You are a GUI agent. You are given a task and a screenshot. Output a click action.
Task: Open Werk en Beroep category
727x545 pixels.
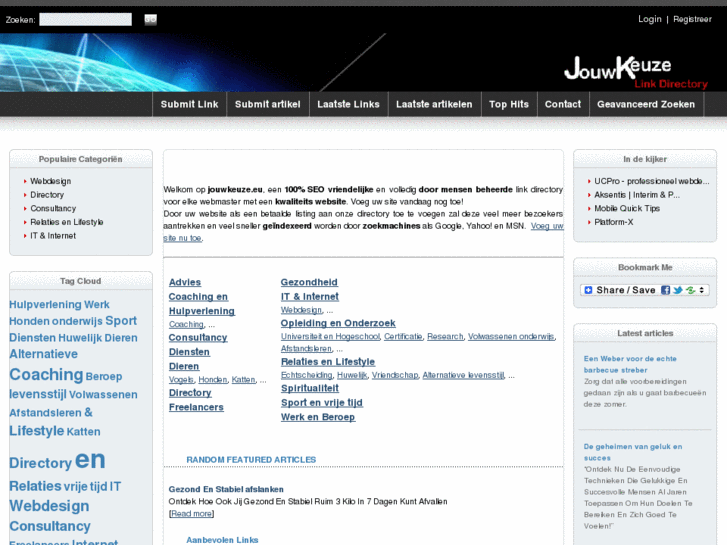pyautogui.click(x=318, y=417)
